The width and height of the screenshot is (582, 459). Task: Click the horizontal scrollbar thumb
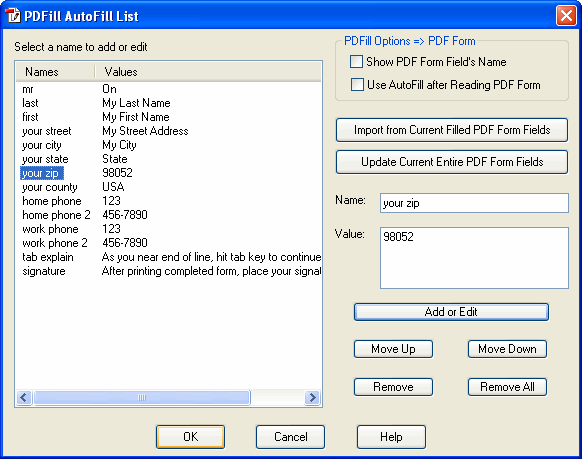[x=142, y=397]
